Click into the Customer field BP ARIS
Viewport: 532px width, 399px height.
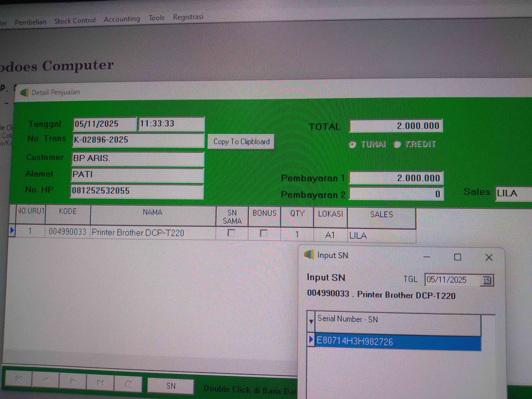point(138,159)
